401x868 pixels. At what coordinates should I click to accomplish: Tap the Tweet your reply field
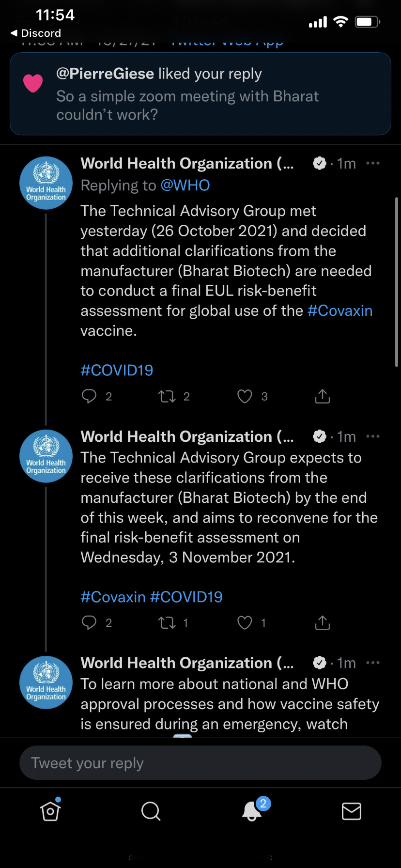[200, 763]
